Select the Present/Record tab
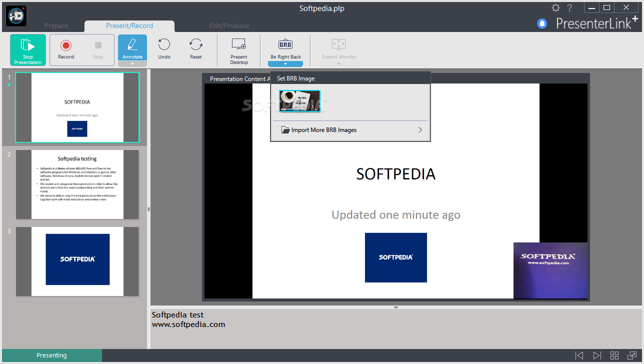The image size is (644, 364). 129,26
